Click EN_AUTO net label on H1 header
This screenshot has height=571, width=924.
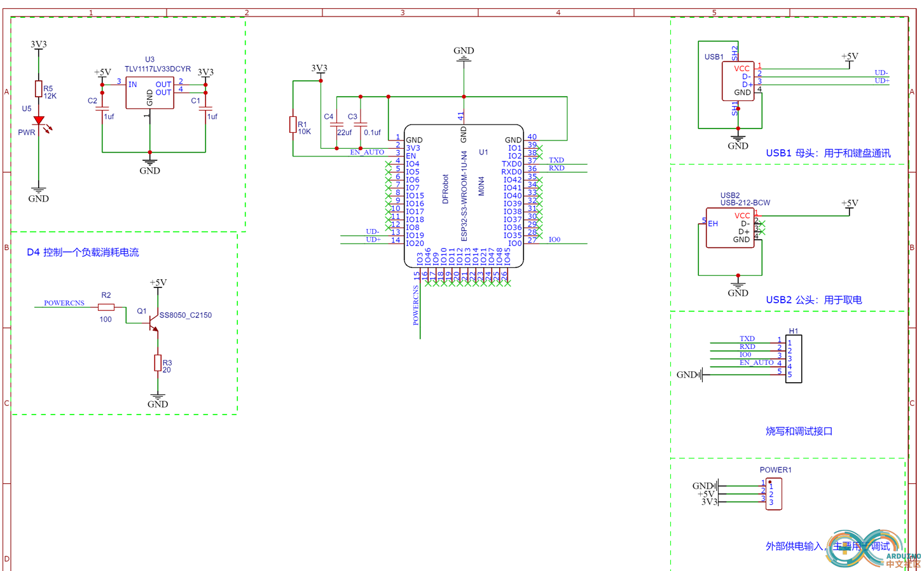click(x=757, y=362)
